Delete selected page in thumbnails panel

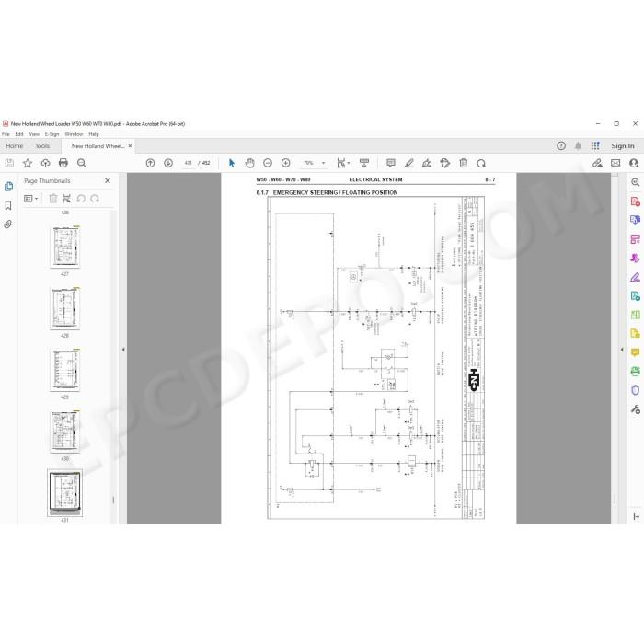[x=53, y=199]
